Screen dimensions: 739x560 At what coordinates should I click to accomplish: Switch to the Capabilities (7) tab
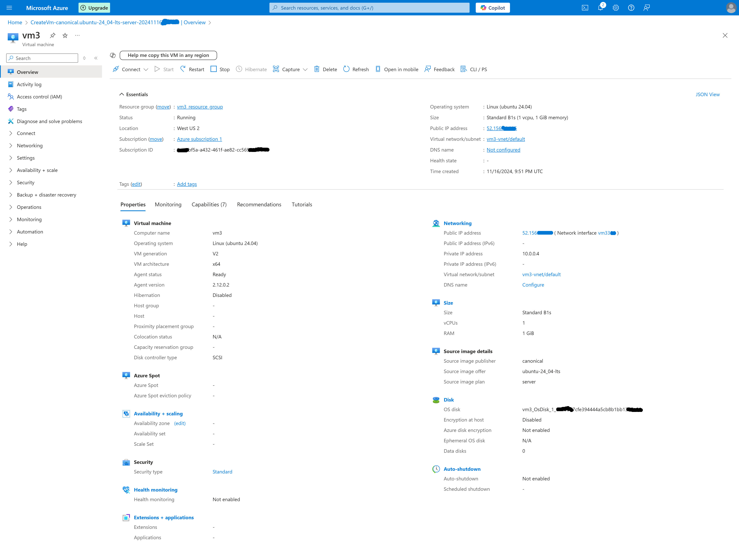pyautogui.click(x=209, y=204)
